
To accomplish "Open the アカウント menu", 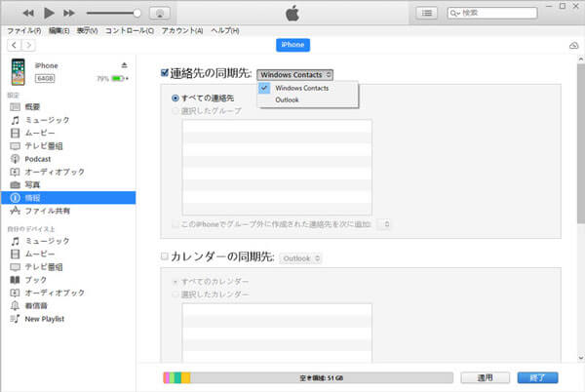I will [x=182, y=30].
